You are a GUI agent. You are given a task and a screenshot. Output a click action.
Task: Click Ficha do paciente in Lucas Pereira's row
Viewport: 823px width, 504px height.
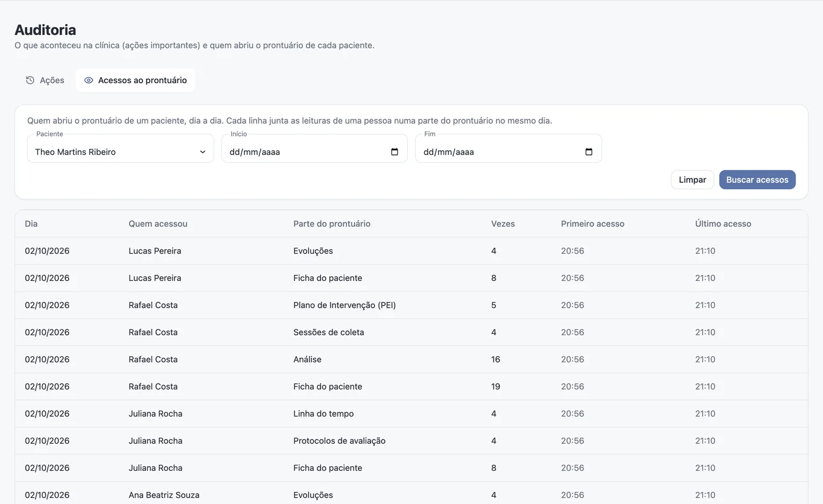pos(328,278)
